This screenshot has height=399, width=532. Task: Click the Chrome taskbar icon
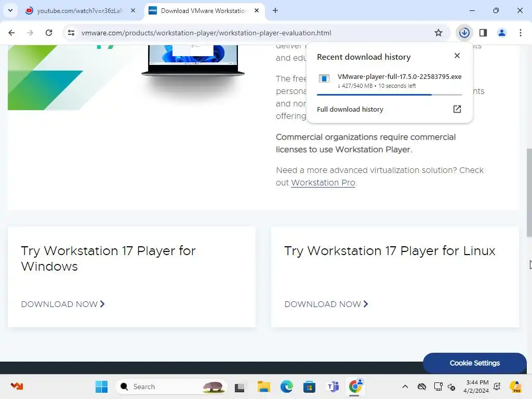355,386
